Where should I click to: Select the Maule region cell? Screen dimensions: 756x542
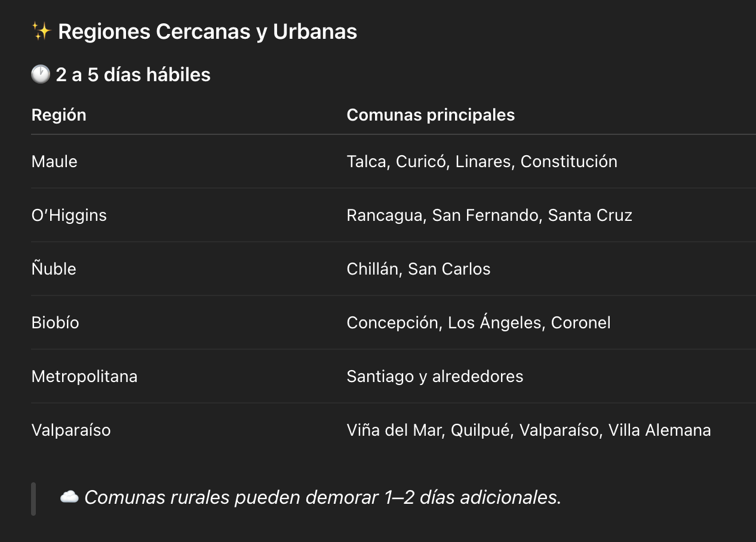[54, 161]
